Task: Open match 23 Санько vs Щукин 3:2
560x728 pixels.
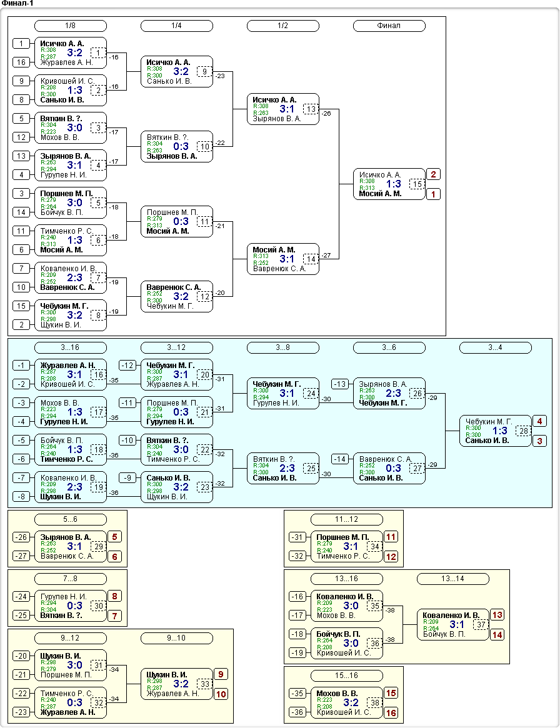Action: tap(177, 487)
